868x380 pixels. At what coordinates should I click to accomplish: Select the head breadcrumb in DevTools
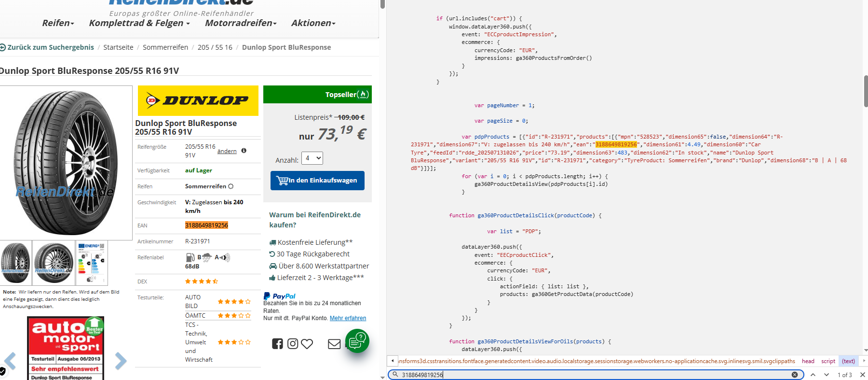point(808,361)
